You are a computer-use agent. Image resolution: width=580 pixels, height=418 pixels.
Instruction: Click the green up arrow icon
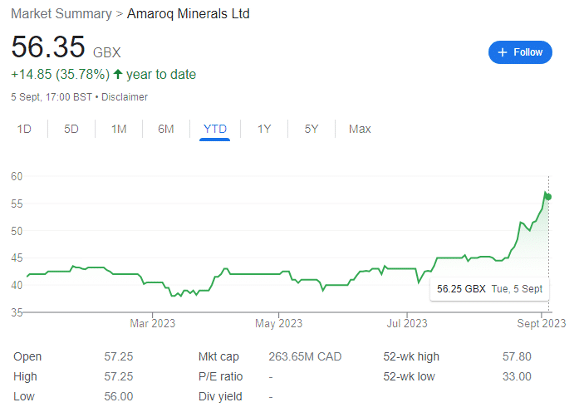118,74
